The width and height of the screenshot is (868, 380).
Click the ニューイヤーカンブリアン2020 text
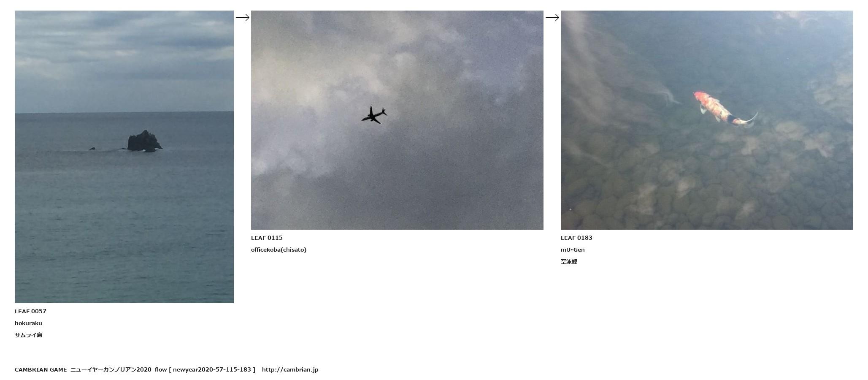tap(111, 369)
